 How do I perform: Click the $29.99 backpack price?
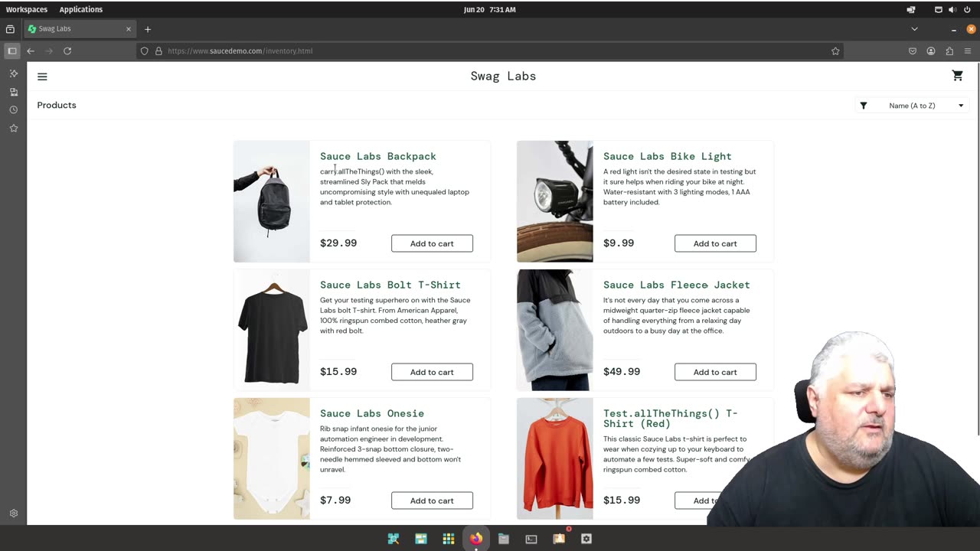click(338, 243)
